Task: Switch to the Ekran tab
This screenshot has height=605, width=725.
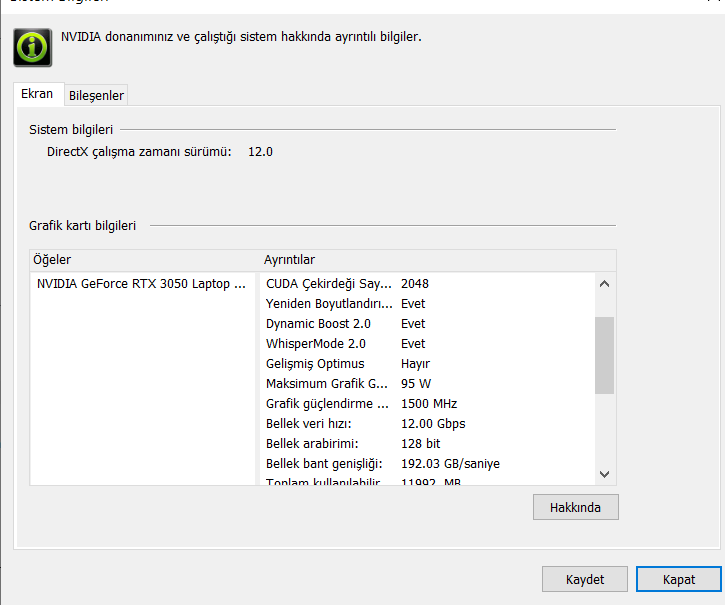Action: click(38, 94)
